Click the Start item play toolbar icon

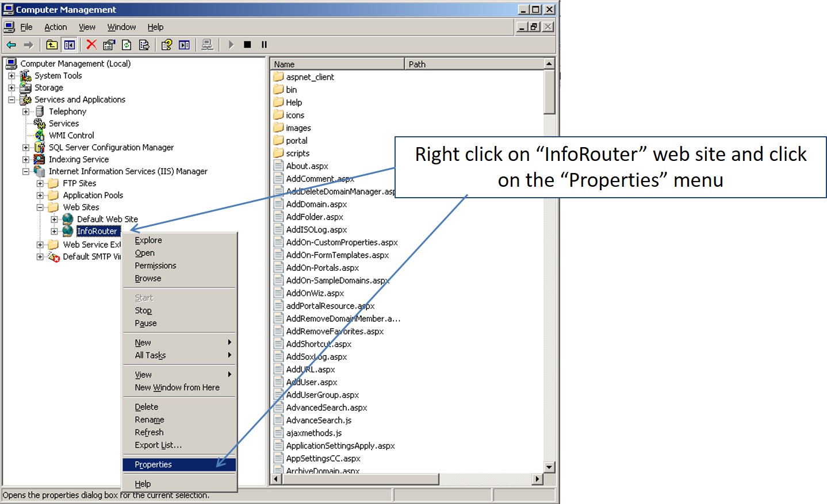(231, 45)
